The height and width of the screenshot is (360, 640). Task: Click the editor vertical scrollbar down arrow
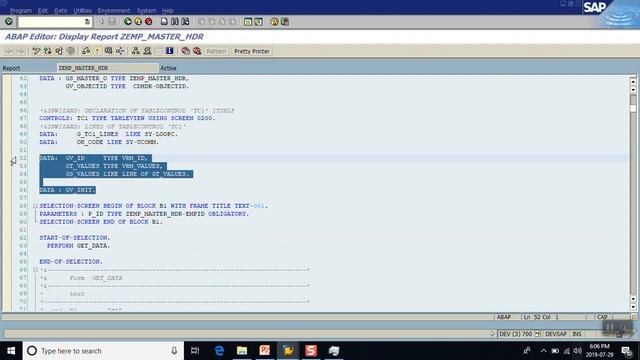[x=633, y=307]
